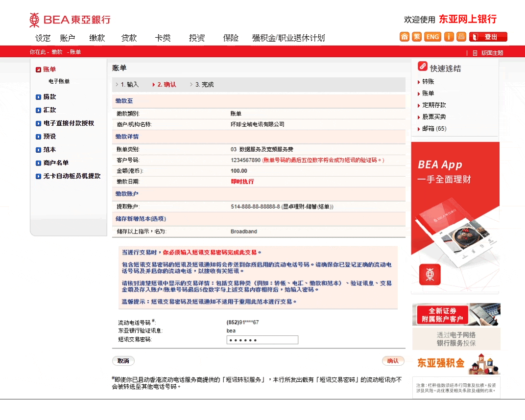525x420 pixels.
Task: Expand 电子直接付款授权 in the sidebar
Action: [68, 123]
